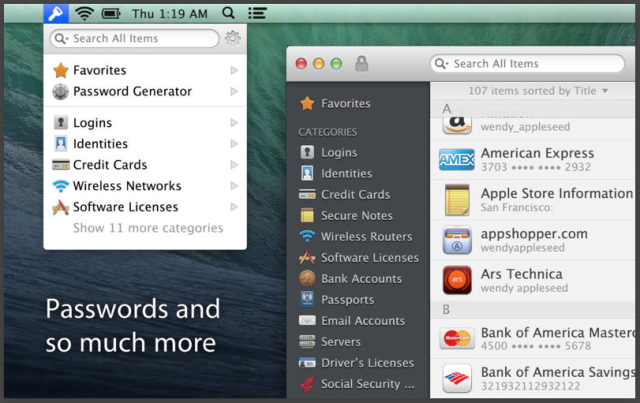Click the lock icon in main window toolbar
640x403 pixels.
(x=361, y=64)
